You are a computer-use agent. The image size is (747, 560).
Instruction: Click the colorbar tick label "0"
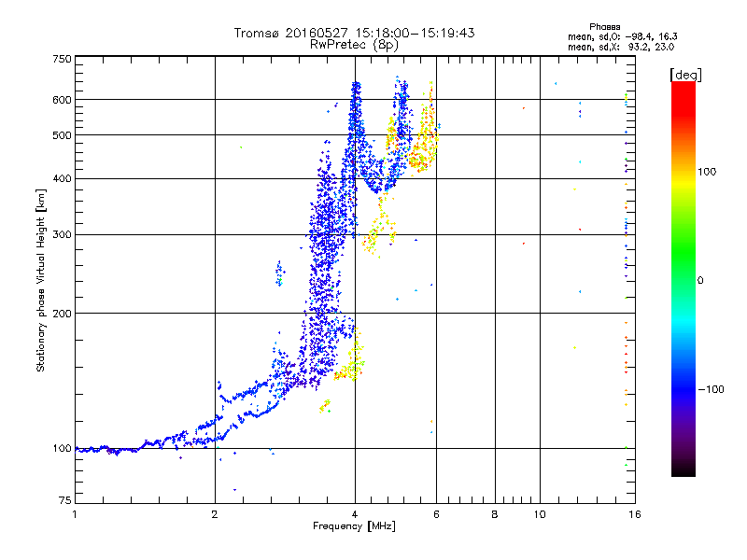click(x=700, y=280)
